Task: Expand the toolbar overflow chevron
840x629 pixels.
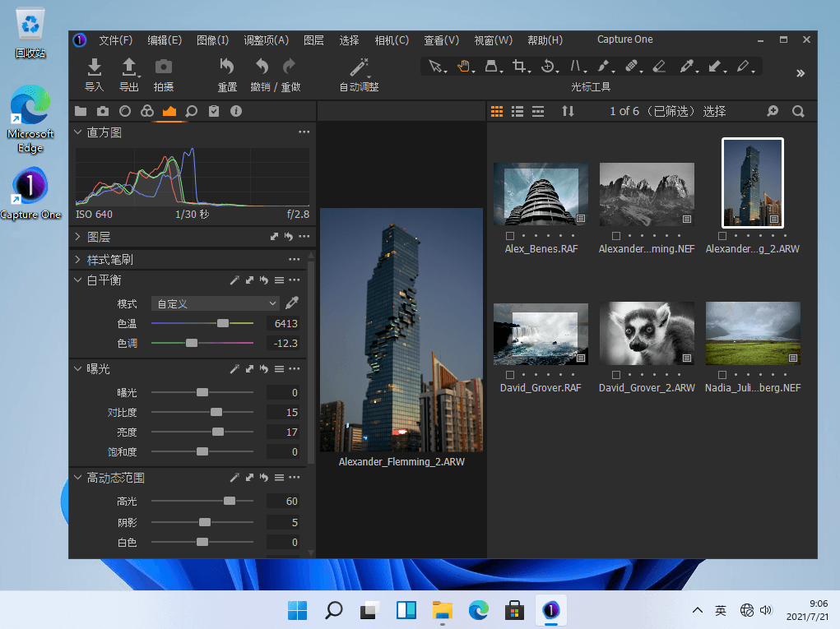Action: pos(801,73)
